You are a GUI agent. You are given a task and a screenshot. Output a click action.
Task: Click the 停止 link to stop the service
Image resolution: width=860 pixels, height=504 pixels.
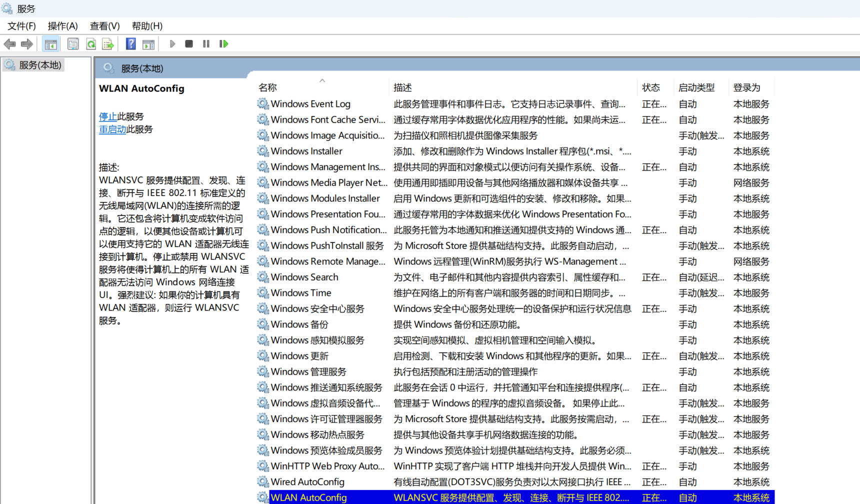tap(108, 116)
